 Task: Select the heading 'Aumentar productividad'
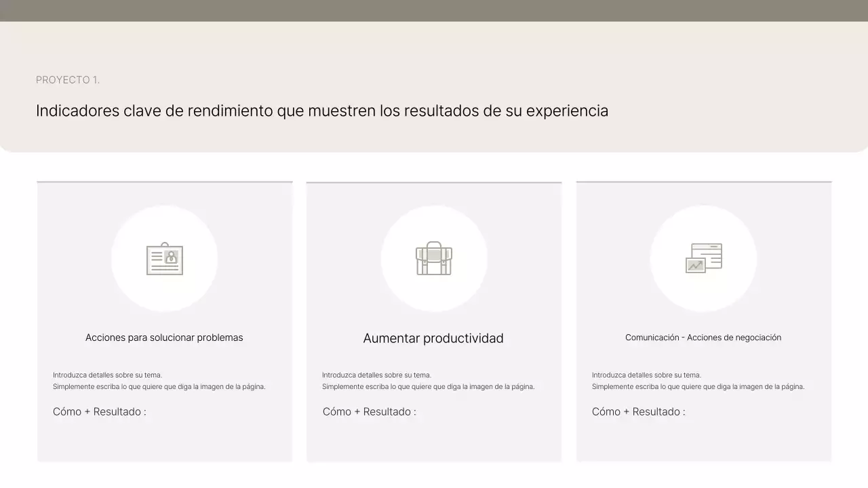click(433, 338)
